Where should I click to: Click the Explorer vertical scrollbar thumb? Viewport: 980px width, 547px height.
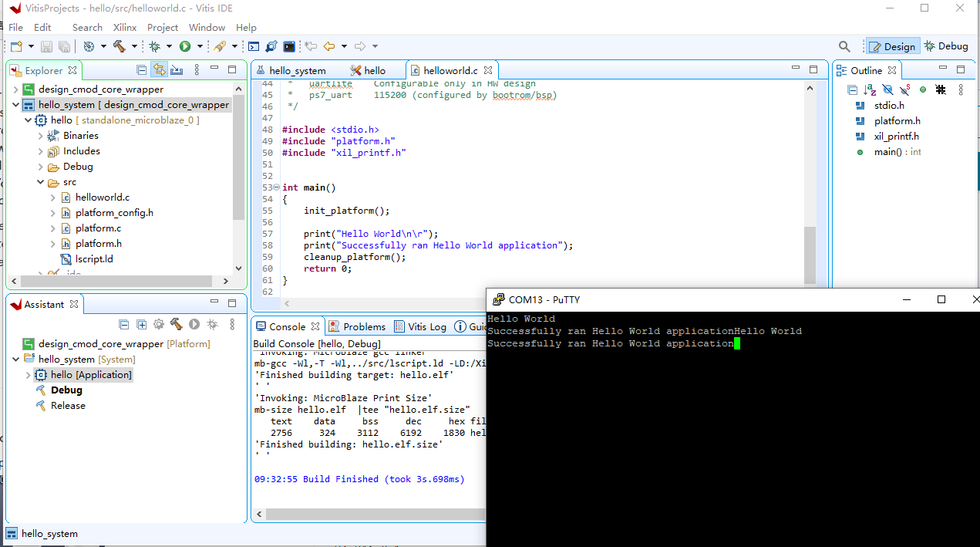pyautogui.click(x=239, y=157)
